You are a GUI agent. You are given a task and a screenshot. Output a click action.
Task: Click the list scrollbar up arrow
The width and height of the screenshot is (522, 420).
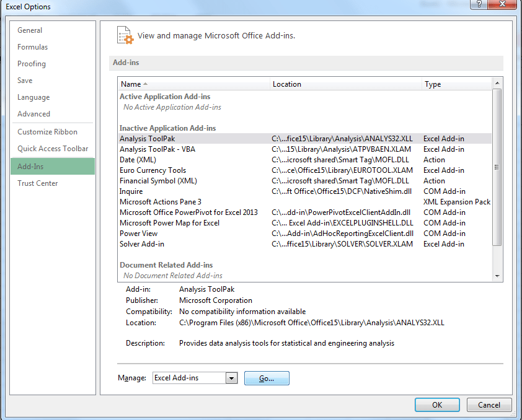497,83
